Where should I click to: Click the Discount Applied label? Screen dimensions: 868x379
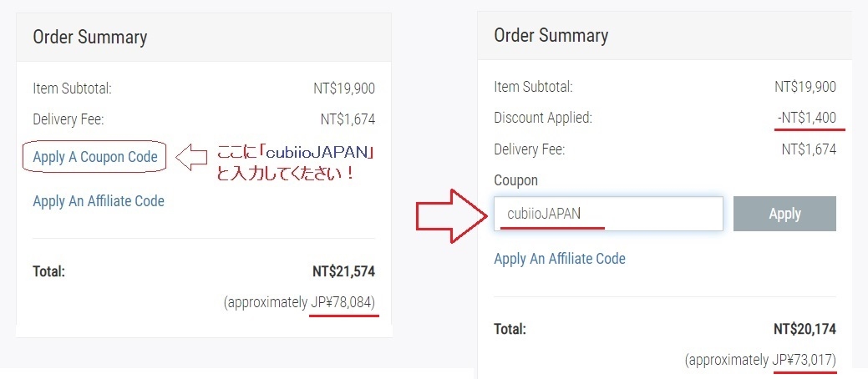point(543,118)
